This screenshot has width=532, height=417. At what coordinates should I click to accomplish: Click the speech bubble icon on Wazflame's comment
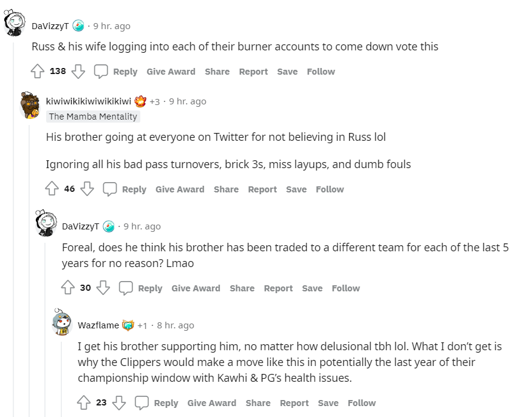tap(142, 403)
